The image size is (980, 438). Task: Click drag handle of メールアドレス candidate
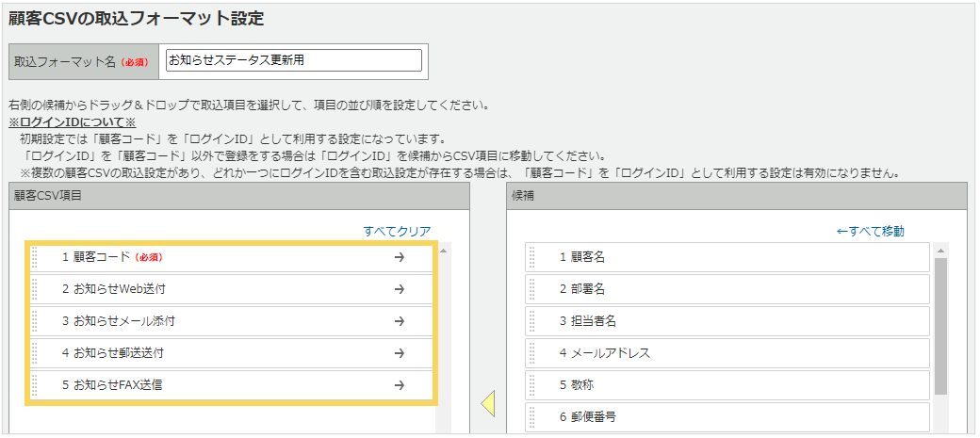[x=531, y=353]
